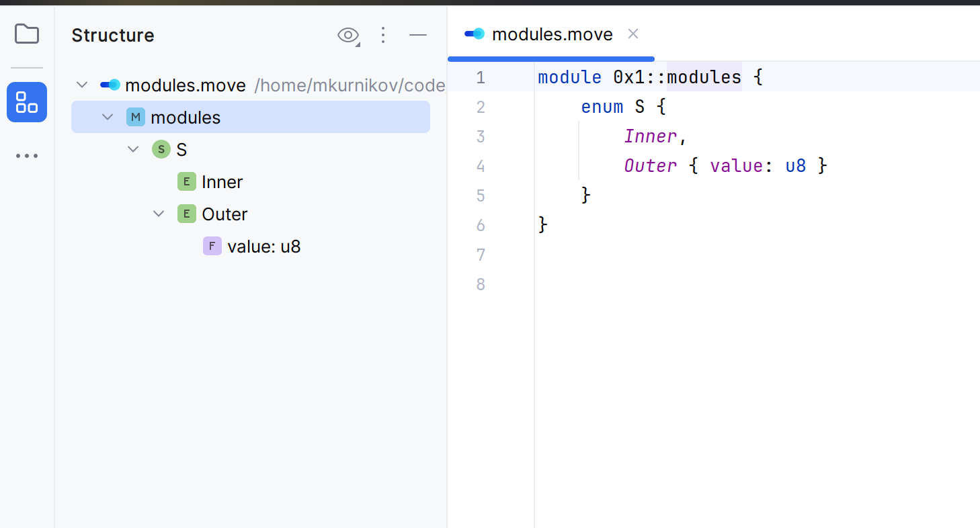This screenshot has height=528, width=980.
Task: Click line number 1 in gutter
Action: tap(480, 77)
